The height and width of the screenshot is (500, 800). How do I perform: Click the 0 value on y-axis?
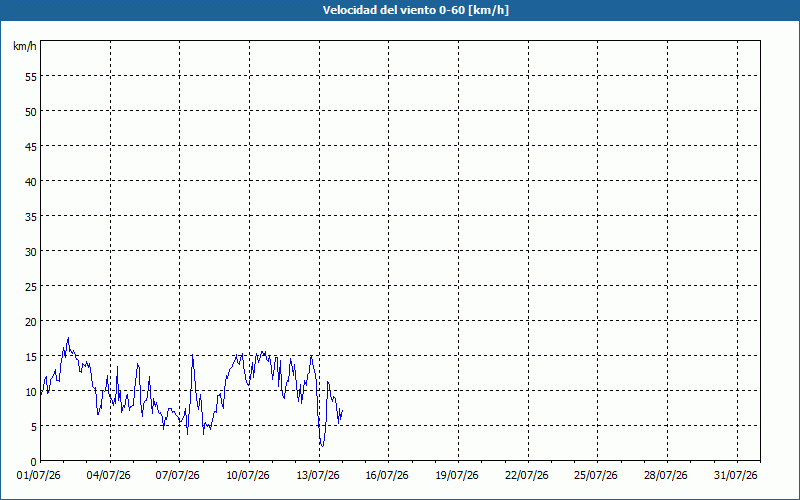pos(34,462)
